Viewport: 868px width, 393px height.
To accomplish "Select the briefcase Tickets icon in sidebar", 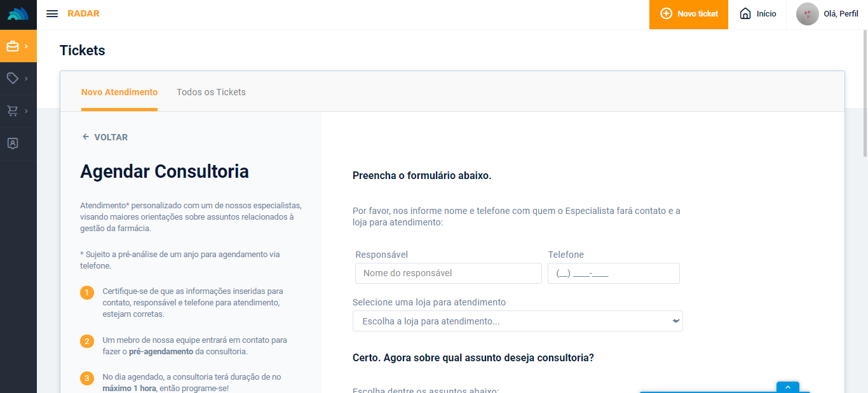I will point(13,46).
